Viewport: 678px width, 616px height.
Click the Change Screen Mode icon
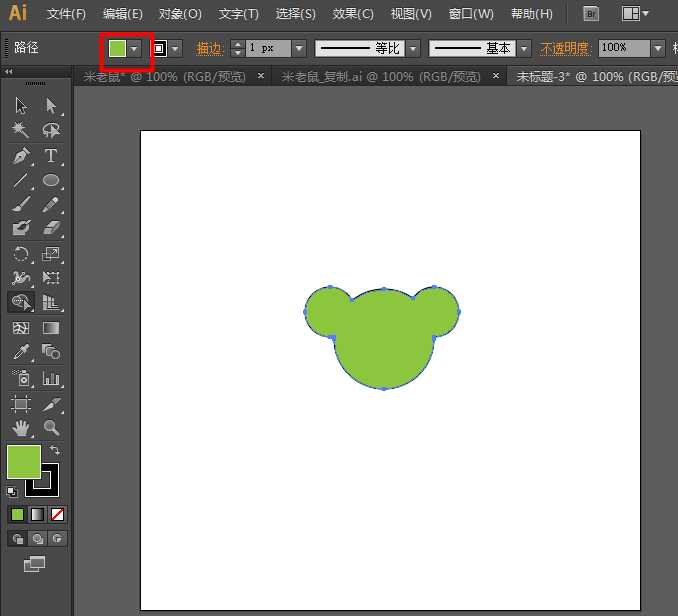coord(34,564)
